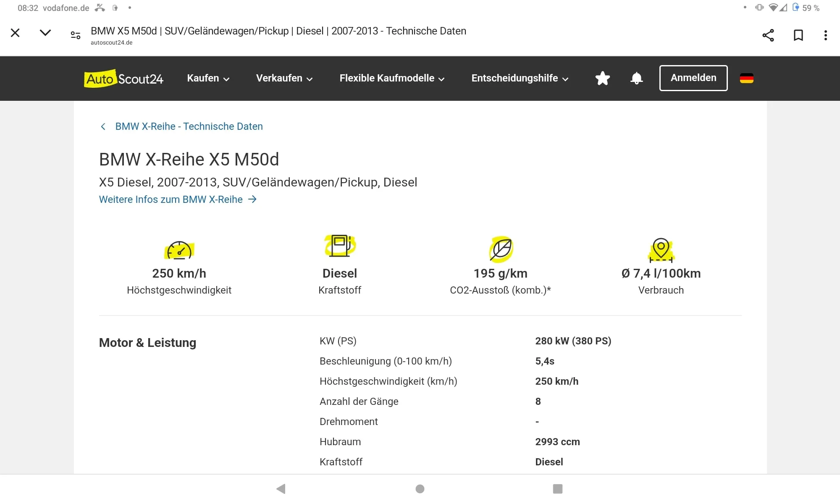Viewport: 840px width, 504px height.
Task: Go back to BMW X-Reihe - Technische Daten
Action: [x=189, y=126]
